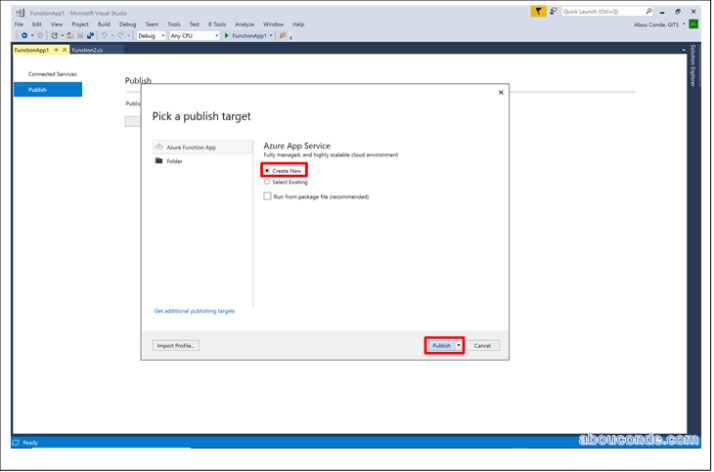
Task: Select the Create New radio button
Action: [x=267, y=171]
